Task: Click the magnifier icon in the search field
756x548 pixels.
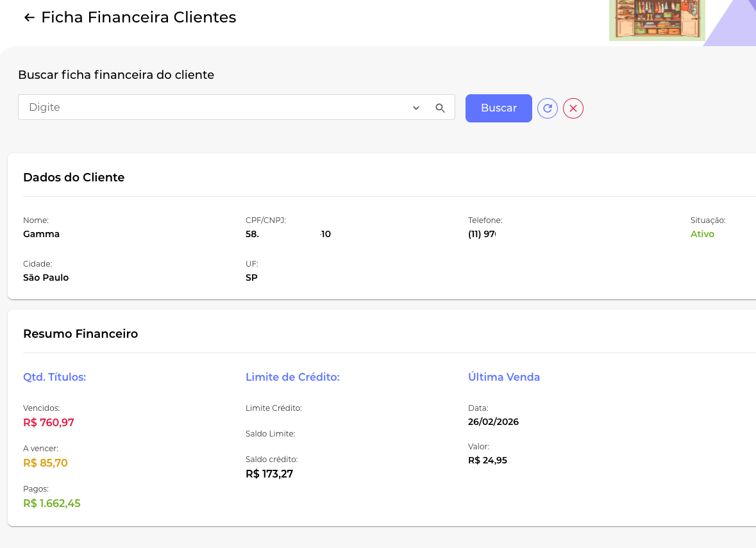Action: coord(441,108)
